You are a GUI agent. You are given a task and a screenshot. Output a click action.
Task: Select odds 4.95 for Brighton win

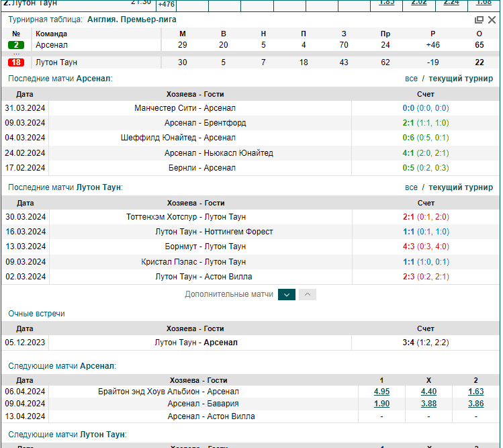(381, 392)
